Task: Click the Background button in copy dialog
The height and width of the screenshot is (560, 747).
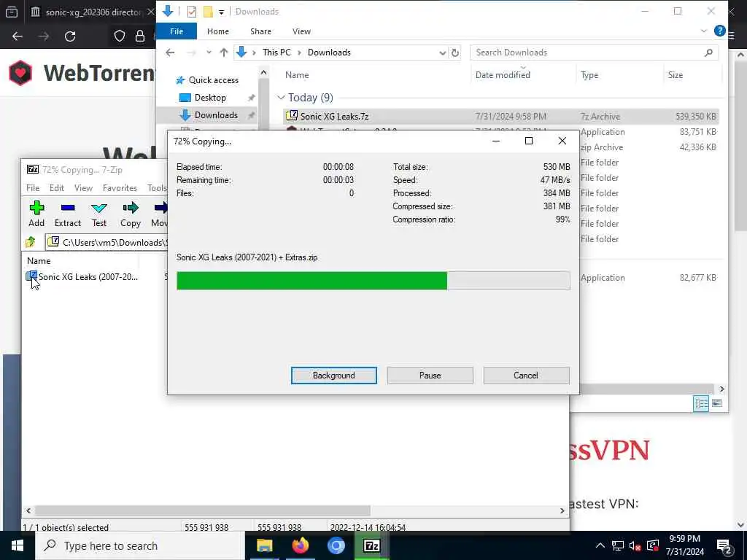Action: 333,376
